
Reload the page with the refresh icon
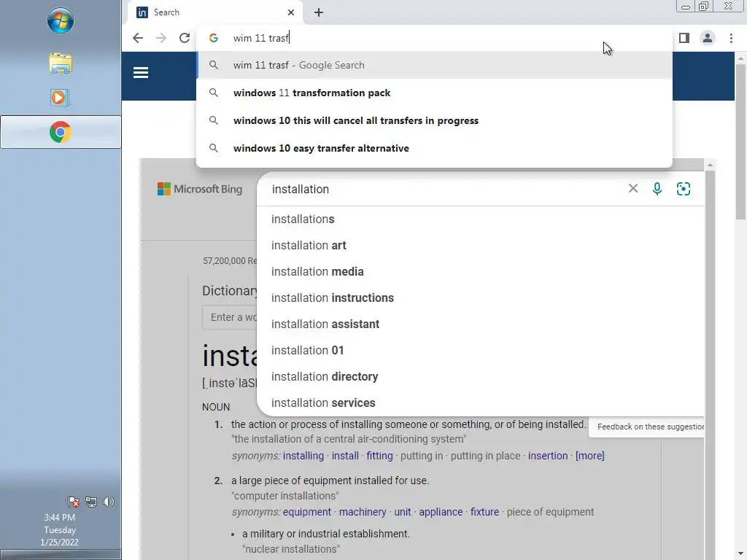point(185,38)
